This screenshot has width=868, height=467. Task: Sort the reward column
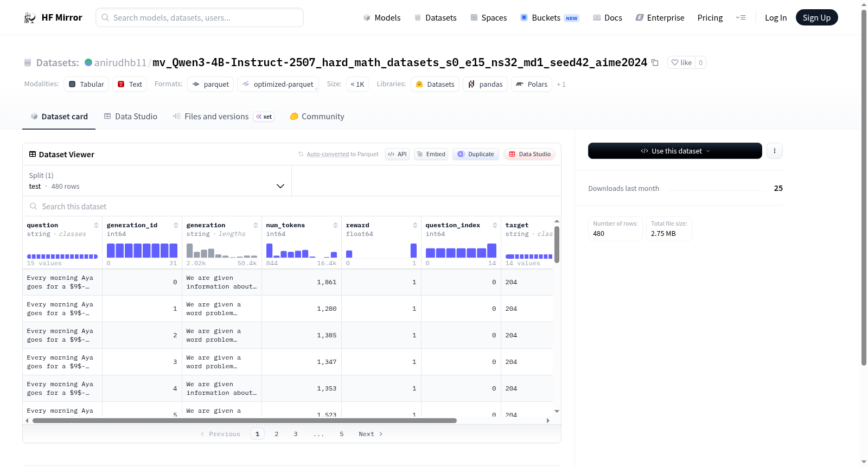415,225
